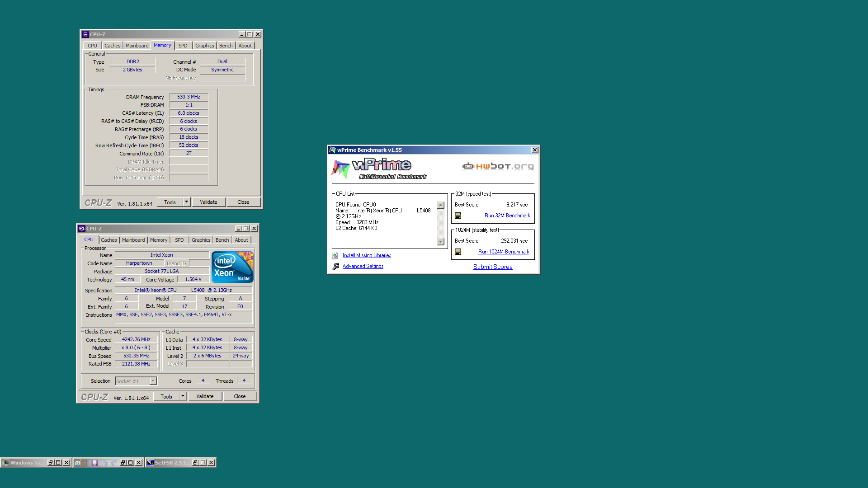Open the Socket #1 selection dropdown

pyautogui.click(x=153, y=381)
